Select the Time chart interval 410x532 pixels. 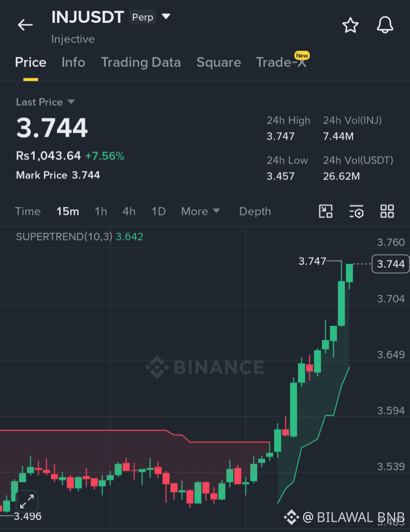(x=28, y=211)
